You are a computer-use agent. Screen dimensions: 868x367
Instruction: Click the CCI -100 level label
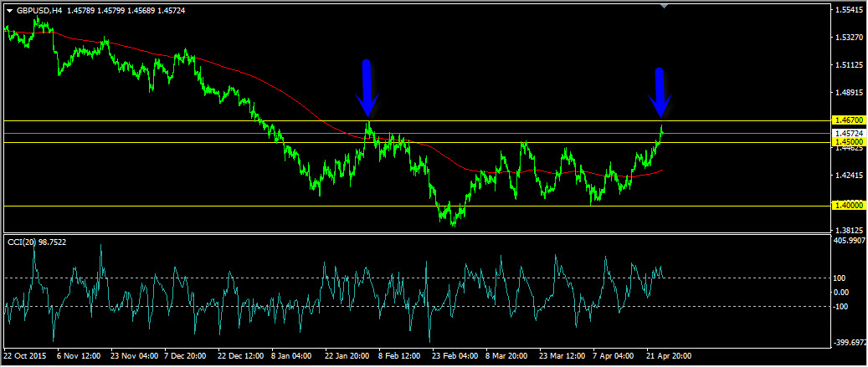pyautogui.click(x=840, y=306)
